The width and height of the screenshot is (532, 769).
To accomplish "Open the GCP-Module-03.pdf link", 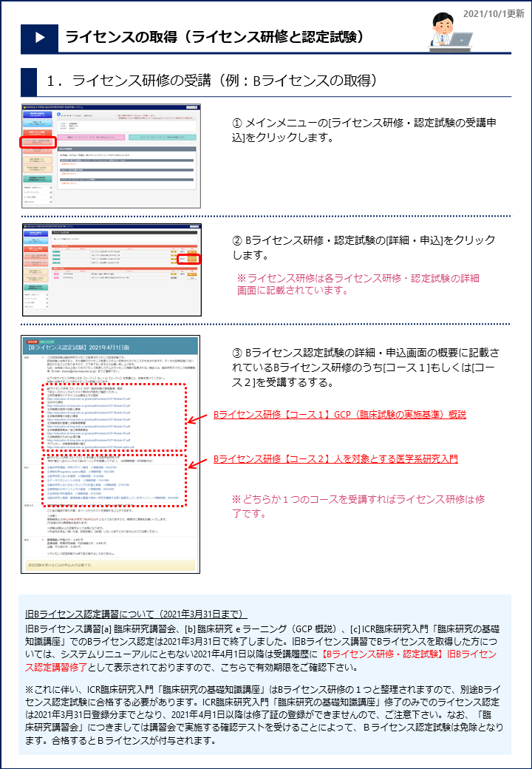I will click(89, 413).
